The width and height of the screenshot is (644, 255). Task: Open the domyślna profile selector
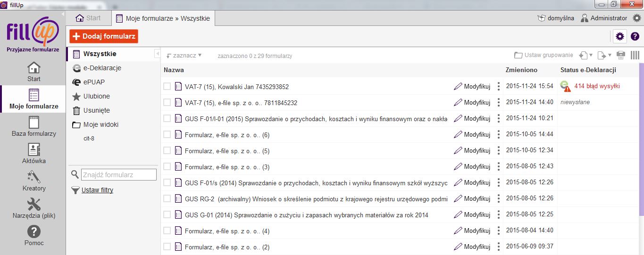tap(556, 18)
